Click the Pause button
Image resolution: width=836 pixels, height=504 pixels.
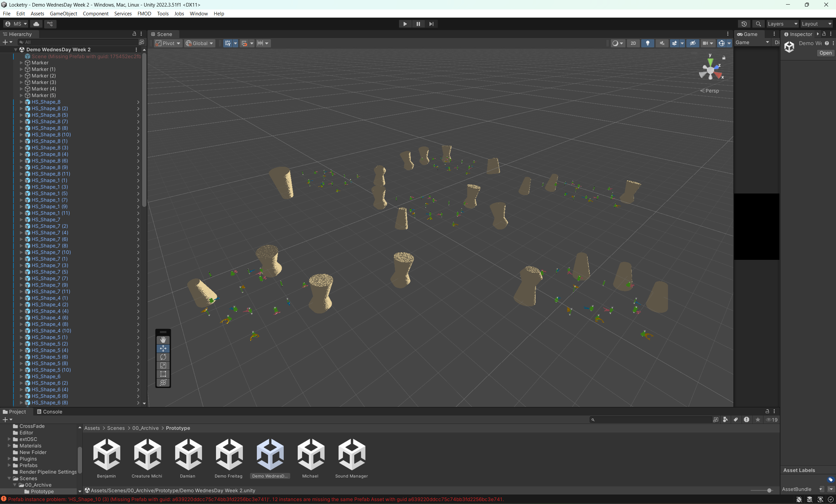[x=418, y=24]
